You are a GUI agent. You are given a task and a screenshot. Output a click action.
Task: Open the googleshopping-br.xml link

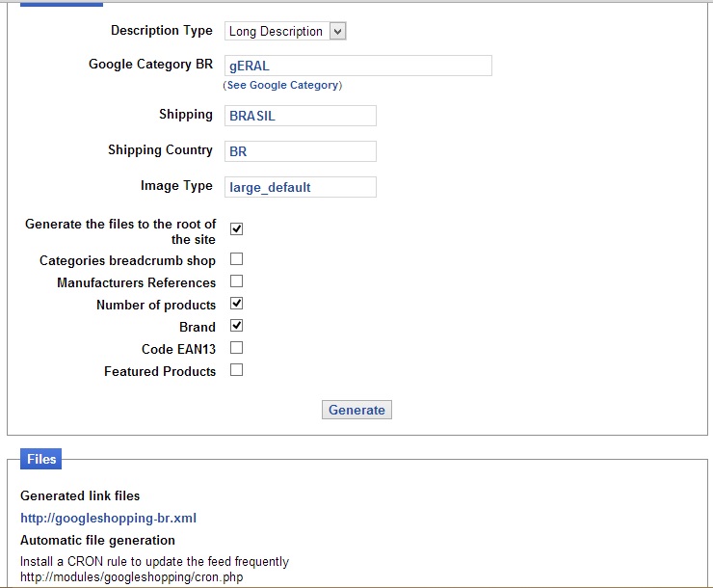click(108, 518)
